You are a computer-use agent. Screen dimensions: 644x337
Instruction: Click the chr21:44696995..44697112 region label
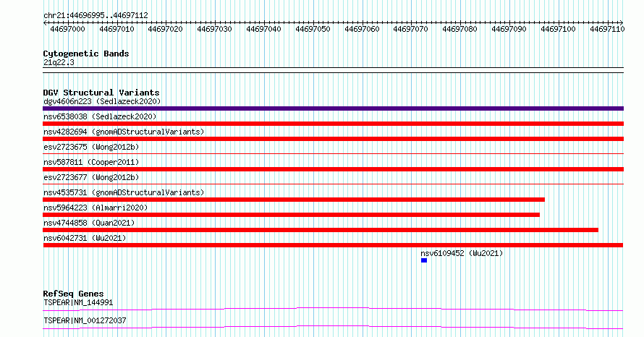[x=96, y=16]
